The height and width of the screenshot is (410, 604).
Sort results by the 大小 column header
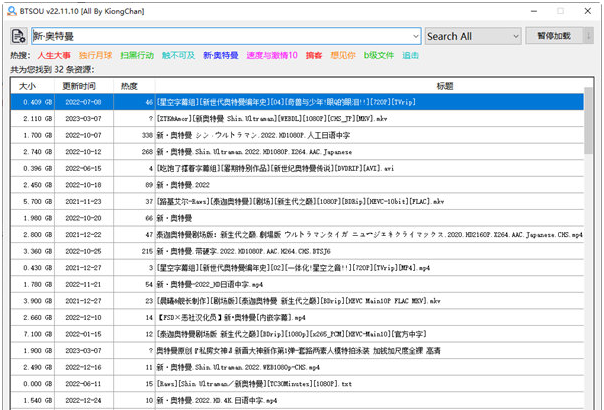tap(28, 87)
